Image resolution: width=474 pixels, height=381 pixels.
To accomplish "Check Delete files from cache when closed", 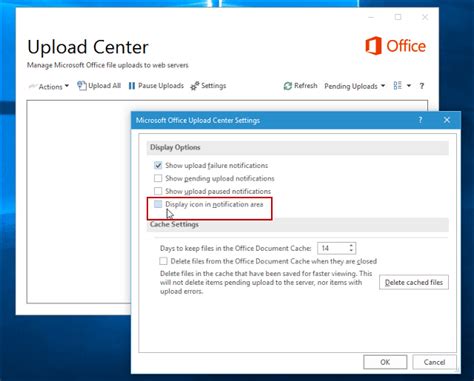I will [x=163, y=261].
